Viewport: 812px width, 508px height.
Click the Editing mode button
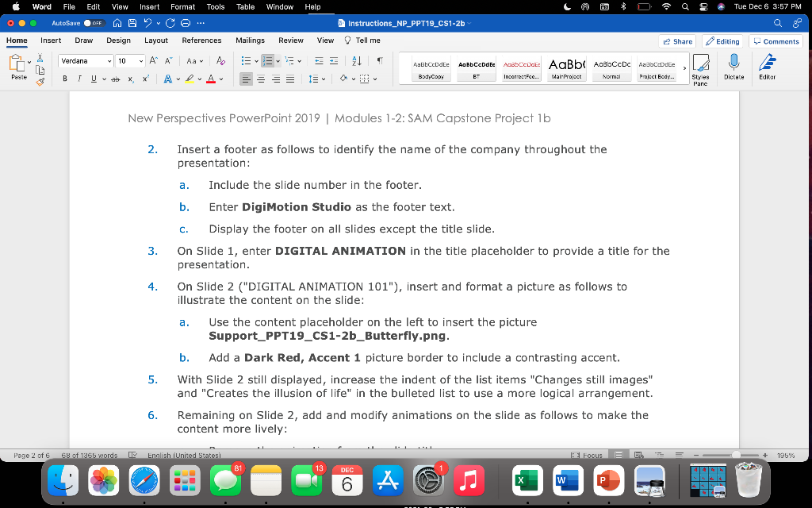(722, 41)
